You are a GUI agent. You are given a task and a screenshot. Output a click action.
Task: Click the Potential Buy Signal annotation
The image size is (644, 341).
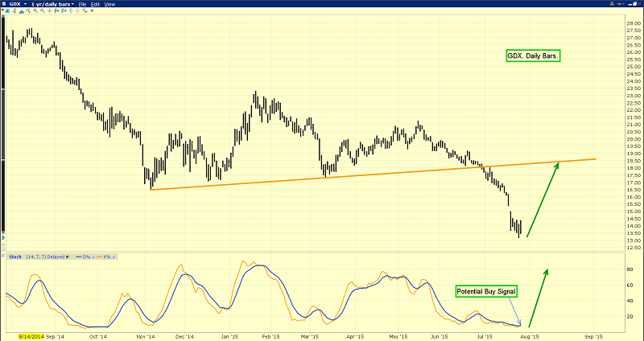click(x=485, y=290)
